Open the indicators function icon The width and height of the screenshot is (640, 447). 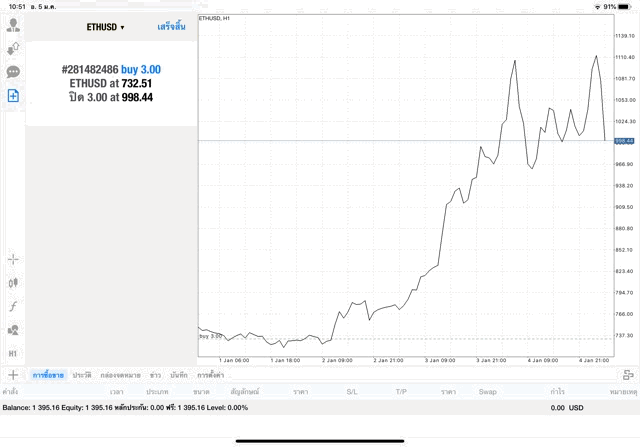click(x=13, y=306)
